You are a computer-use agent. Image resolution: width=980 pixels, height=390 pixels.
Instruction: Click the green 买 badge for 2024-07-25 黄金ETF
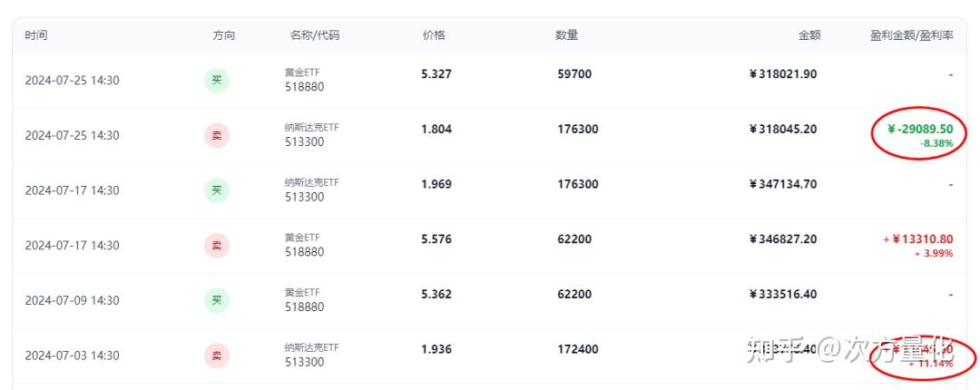coord(217,80)
